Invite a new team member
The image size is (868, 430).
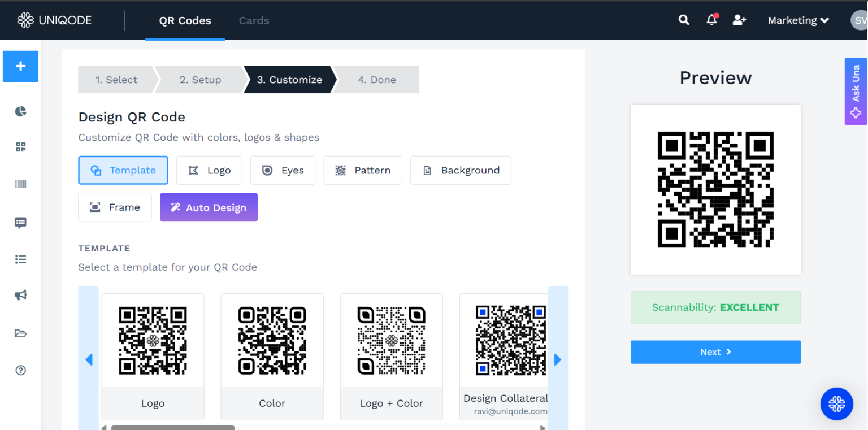(x=739, y=20)
